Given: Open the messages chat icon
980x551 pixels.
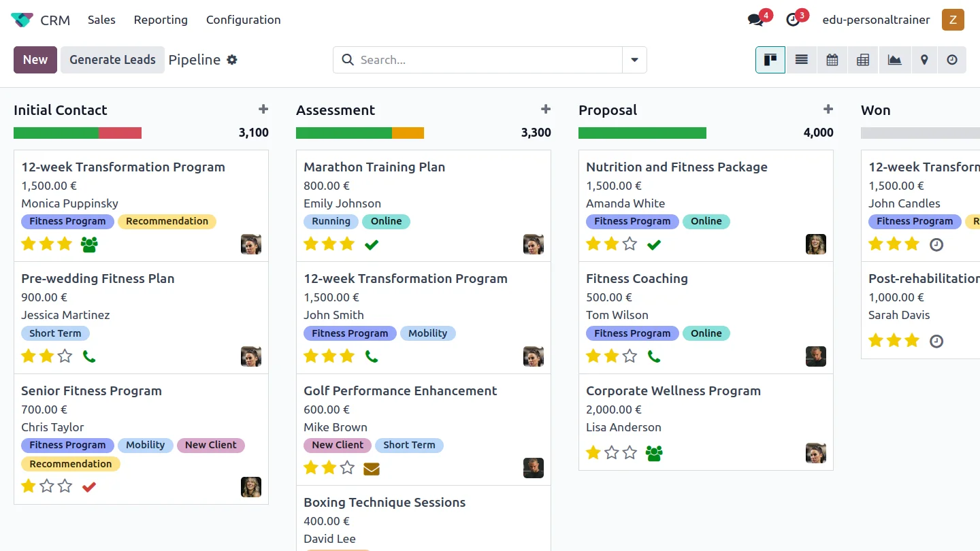Looking at the screenshot, I should (x=755, y=20).
